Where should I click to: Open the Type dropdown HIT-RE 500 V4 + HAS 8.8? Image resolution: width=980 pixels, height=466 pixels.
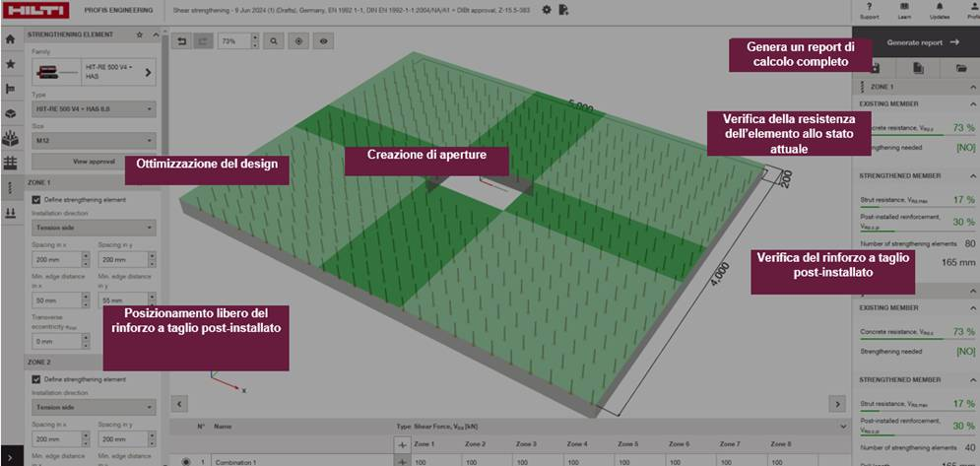pos(94,108)
